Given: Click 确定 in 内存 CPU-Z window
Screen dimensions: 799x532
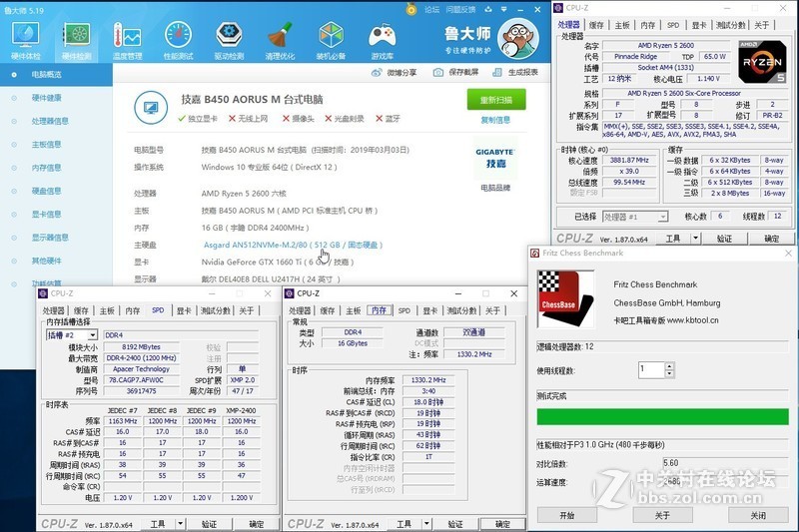Looking at the screenshot, I should tap(502, 524).
